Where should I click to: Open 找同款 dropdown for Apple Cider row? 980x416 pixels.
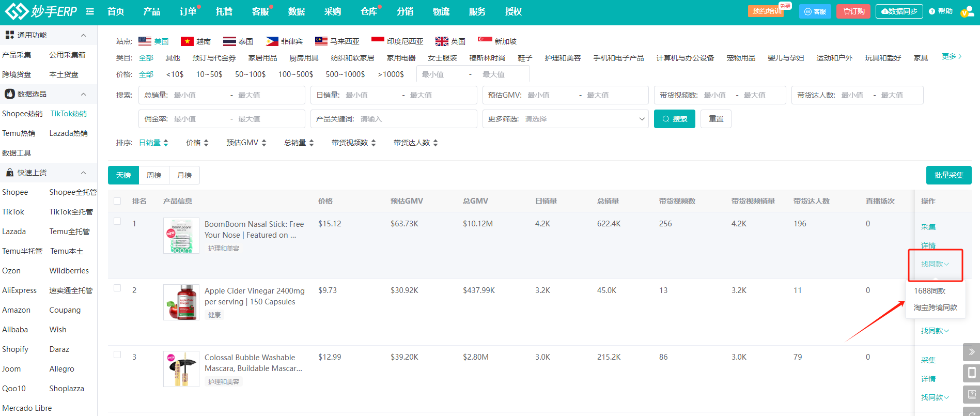(x=935, y=331)
